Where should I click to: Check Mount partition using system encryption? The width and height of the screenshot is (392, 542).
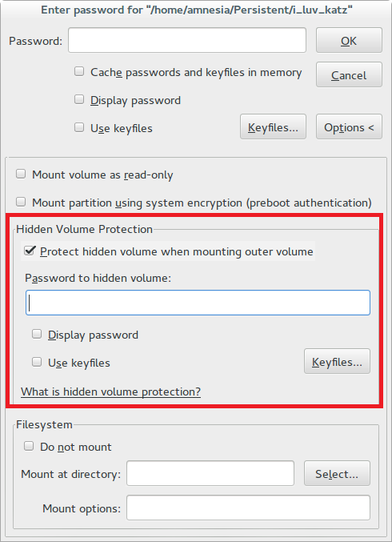pos(21,202)
